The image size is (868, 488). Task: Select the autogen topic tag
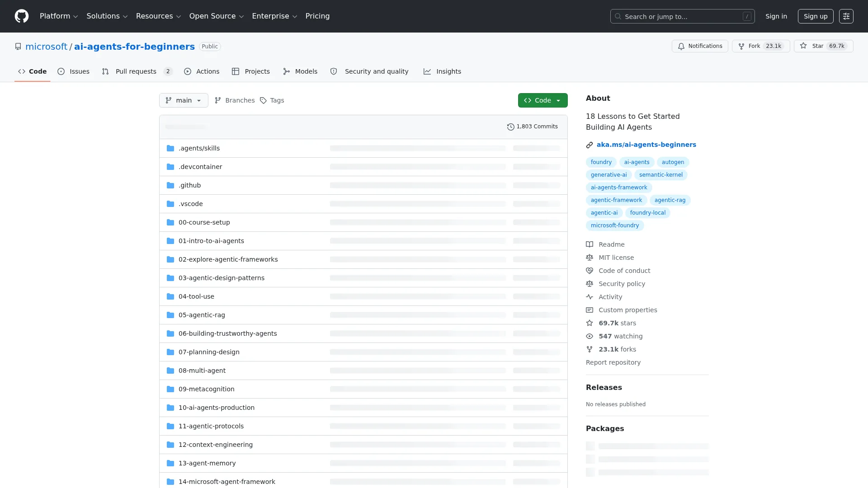673,162
